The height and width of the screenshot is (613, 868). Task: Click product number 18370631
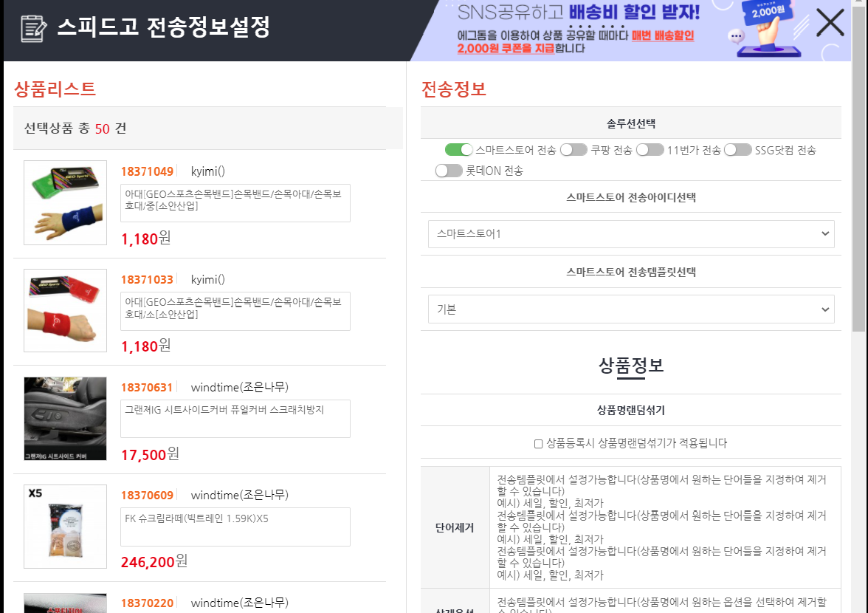pos(147,388)
